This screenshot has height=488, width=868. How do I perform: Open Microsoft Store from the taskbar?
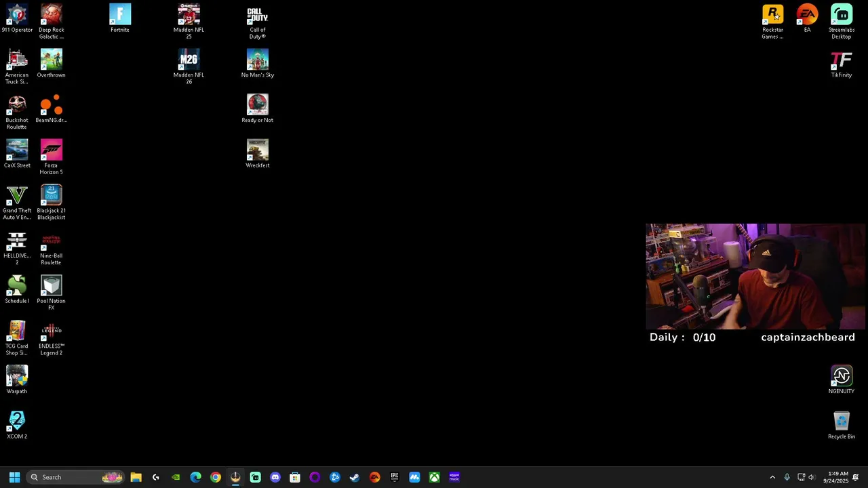pos(295,477)
